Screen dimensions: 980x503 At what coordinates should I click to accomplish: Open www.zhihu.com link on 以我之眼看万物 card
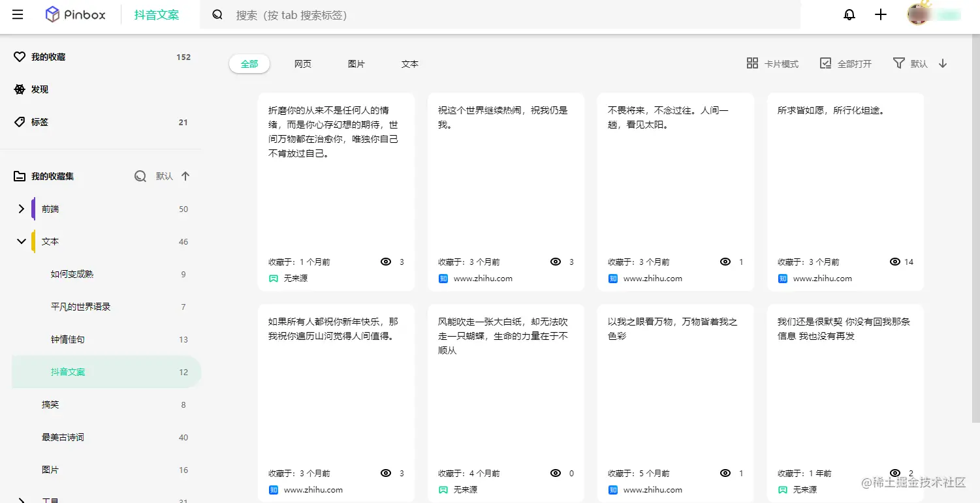tap(653, 490)
